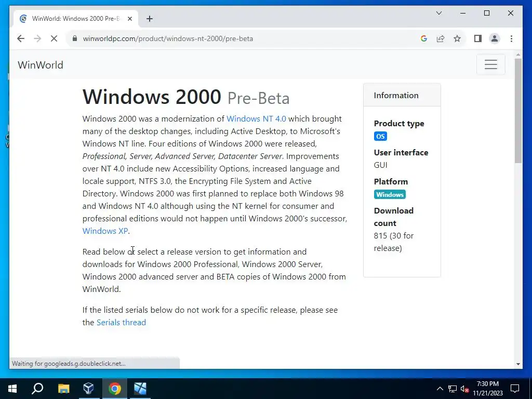Image resolution: width=532 pixels, height=399 pixels.
Task: Stop loading the page
Action: 54,38
